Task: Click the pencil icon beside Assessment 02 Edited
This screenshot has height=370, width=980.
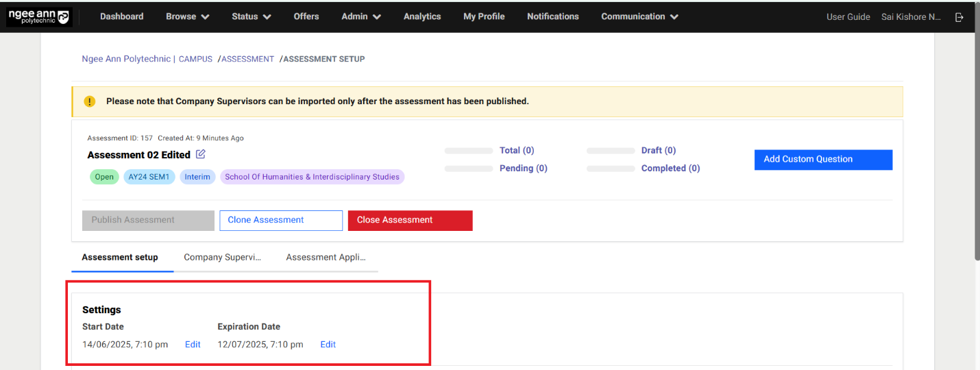Action: (x=200, y=154)
